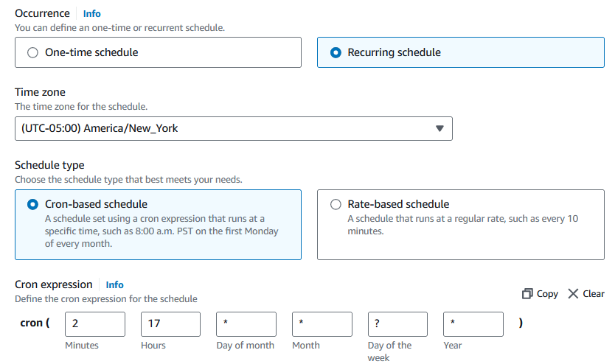Select the One-time schedule radio button
This screenshot has width=615, height=364.
(x=32, y=52)
